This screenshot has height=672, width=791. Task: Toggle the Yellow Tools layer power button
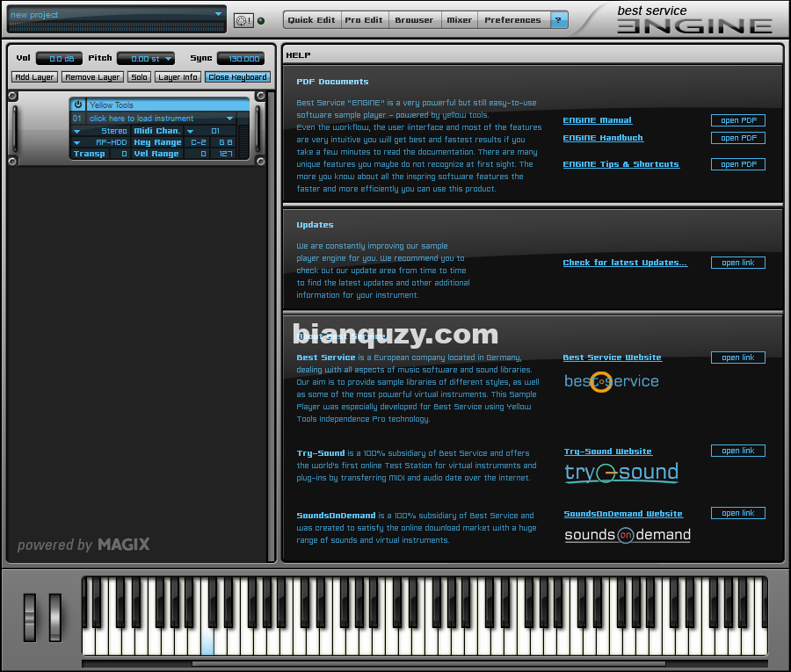[77, 105]
